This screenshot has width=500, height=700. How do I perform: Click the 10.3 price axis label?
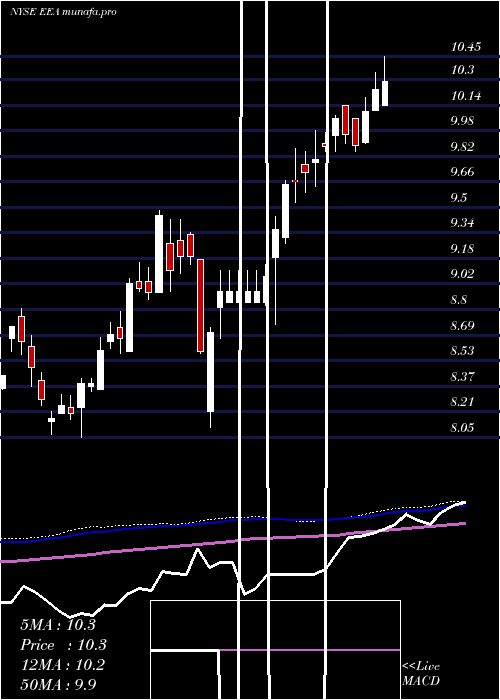tap(462, 70)
